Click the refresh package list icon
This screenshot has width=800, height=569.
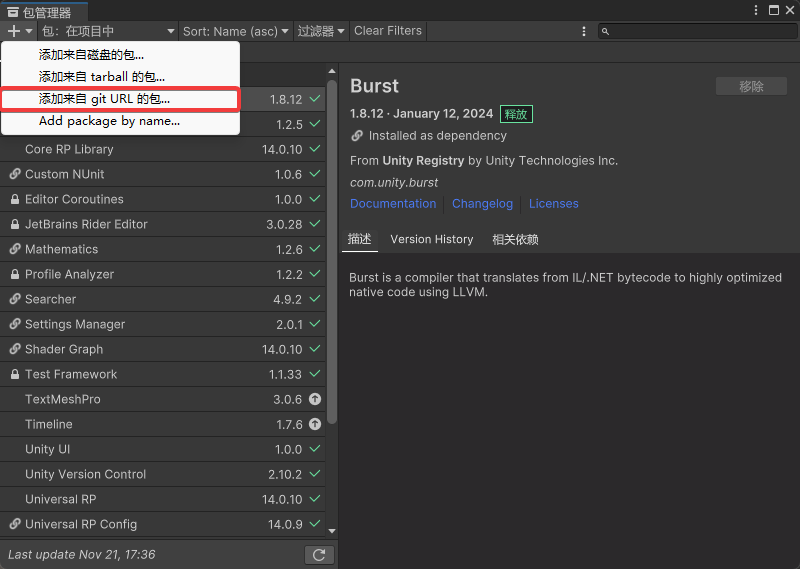318,554
